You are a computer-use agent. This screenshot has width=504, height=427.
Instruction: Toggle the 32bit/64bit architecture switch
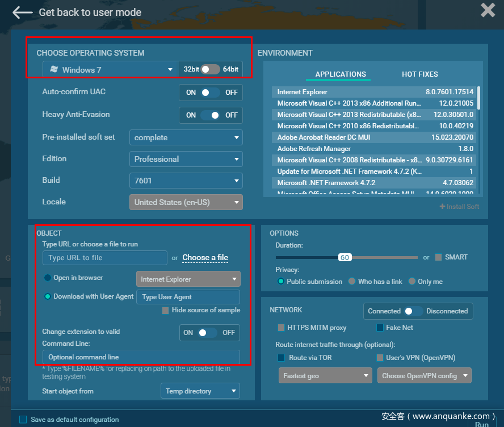[210, 69]
